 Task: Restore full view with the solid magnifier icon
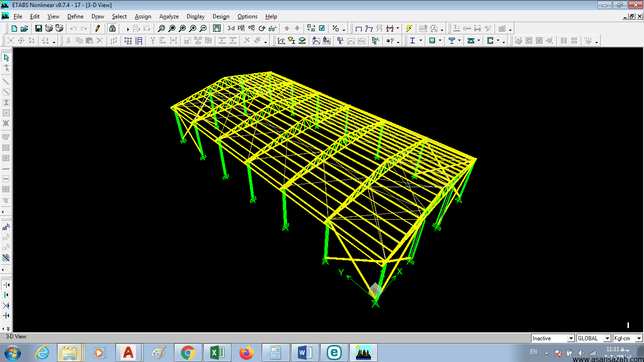172,28
